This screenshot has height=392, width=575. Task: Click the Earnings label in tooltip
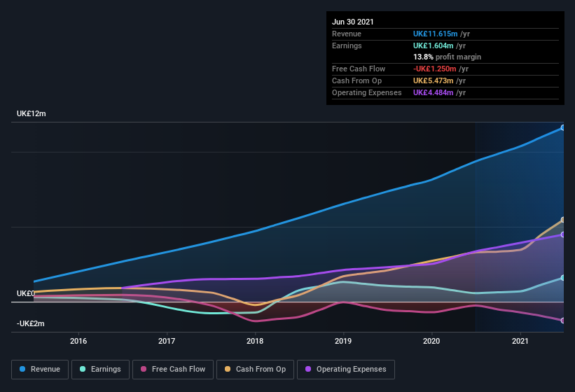(347, 45)
